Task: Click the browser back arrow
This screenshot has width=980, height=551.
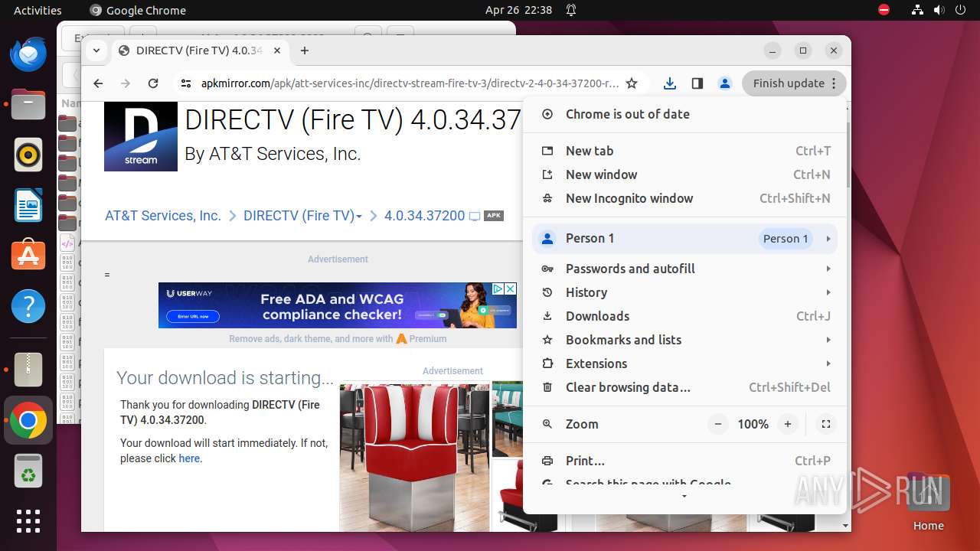Action: click(98, 83)
